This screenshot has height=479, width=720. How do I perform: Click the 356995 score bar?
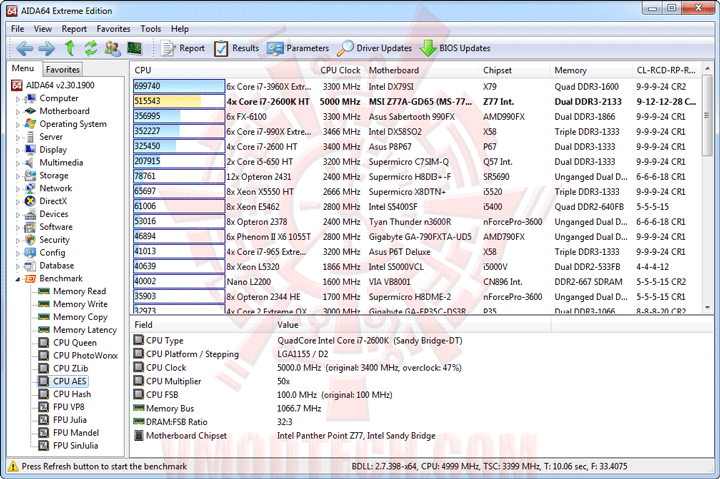[x=179, y=116]
